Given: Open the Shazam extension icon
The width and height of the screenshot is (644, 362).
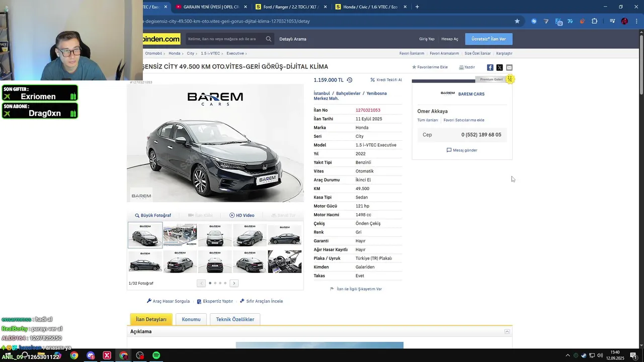Looking at the screenshot, I should 534,21.
